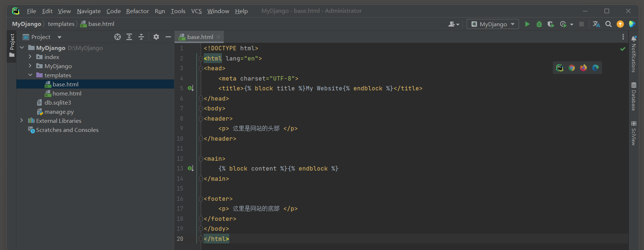The width and height of the screenshot is (644, 250).
Task: Click the locate opened file target icon
Action: (x=118, y=37)
